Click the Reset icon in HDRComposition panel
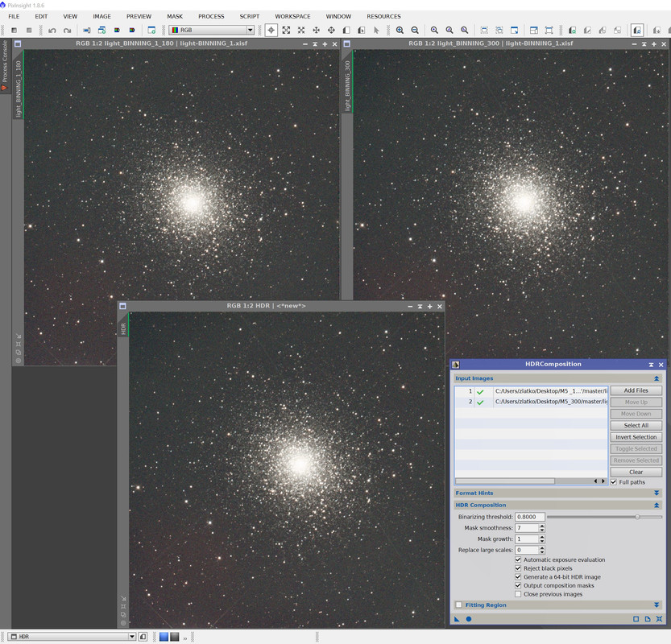Image resolution: width=671 pixels, height=644 pixels. pyautogui.click(x=659, y=619)
